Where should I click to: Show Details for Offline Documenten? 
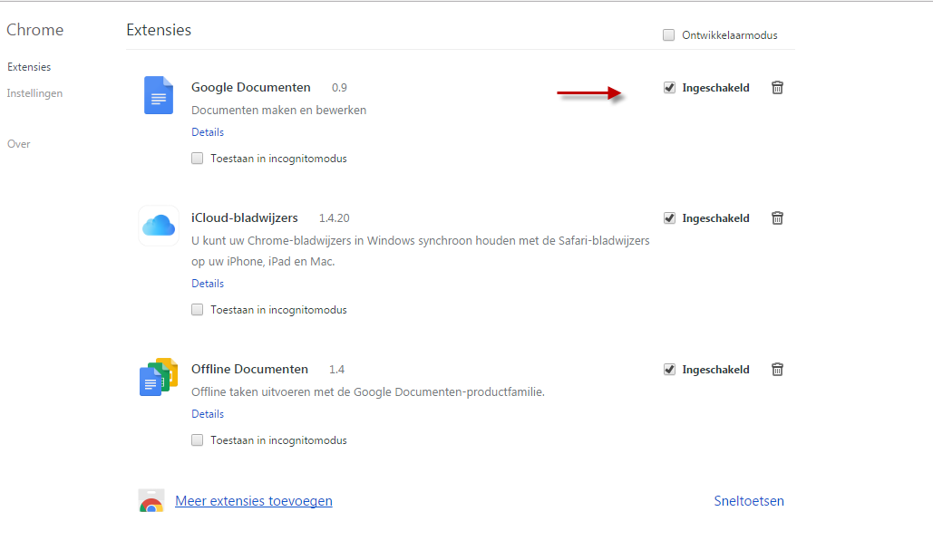(208, 414)
